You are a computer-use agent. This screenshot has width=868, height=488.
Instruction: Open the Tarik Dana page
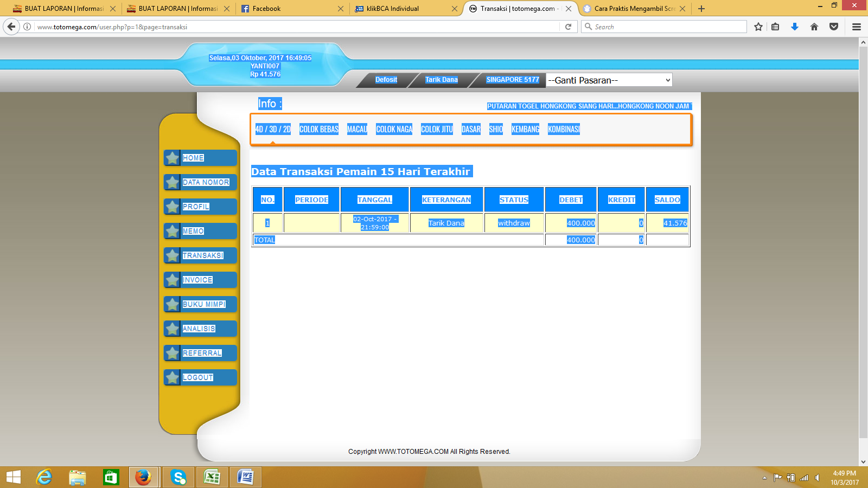tap(441, 80)
